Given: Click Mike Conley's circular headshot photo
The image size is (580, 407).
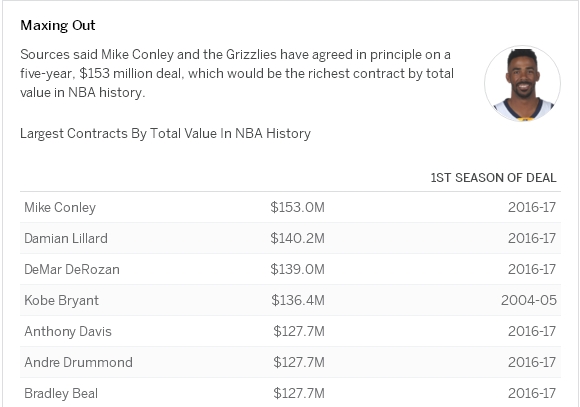Looking at the screenshot, I should (x=522, y=83).
